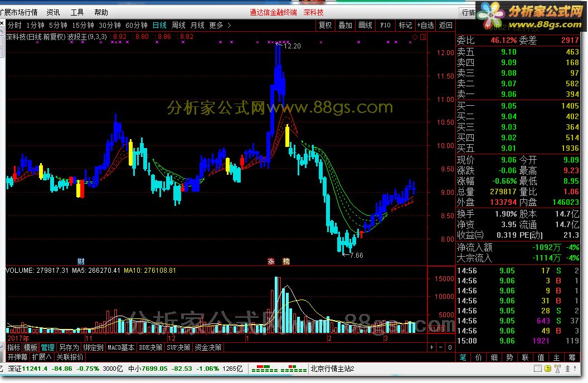
Task: Switch to the 5分钟 period
Action: [x=58, y=25]
